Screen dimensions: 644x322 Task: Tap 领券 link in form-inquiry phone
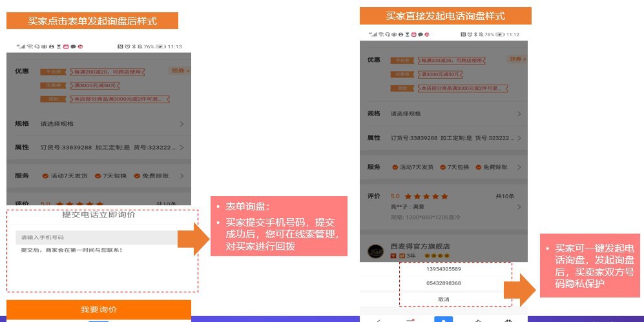click(x=180, y=70)
